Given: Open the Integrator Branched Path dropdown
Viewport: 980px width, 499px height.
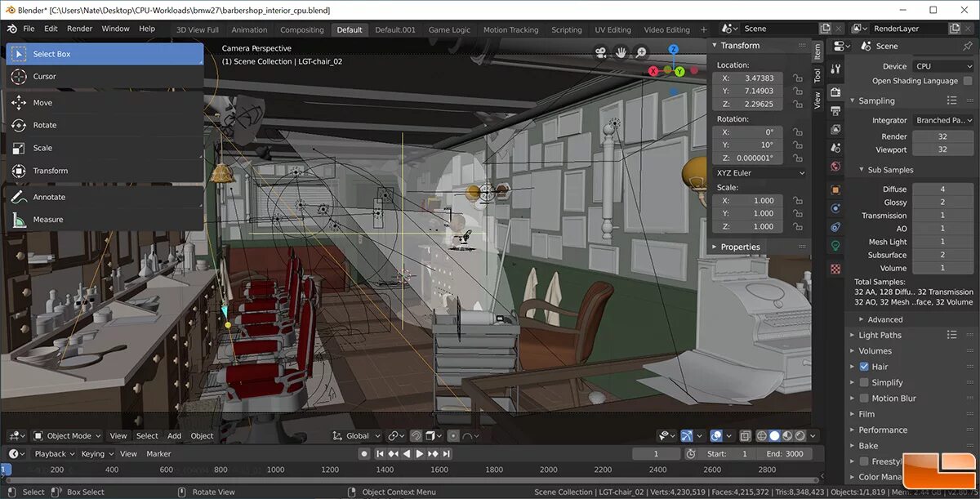Looking at the screenshot, I should (x=943, y=120).
